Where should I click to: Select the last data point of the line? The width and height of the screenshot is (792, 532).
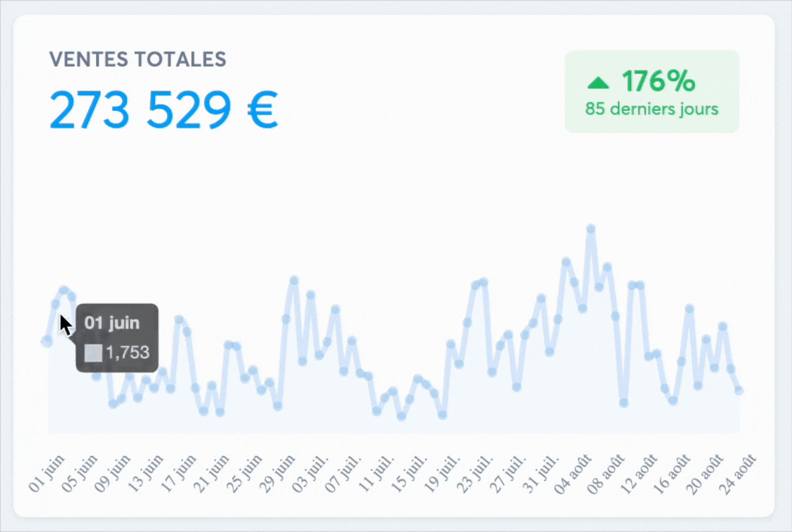(x=739, y=390)
